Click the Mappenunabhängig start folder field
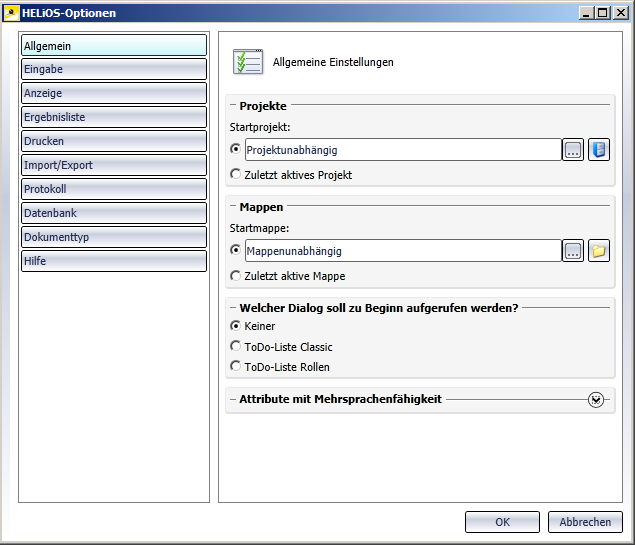Viewport: 635px width, 545px height. coord(403,251)
